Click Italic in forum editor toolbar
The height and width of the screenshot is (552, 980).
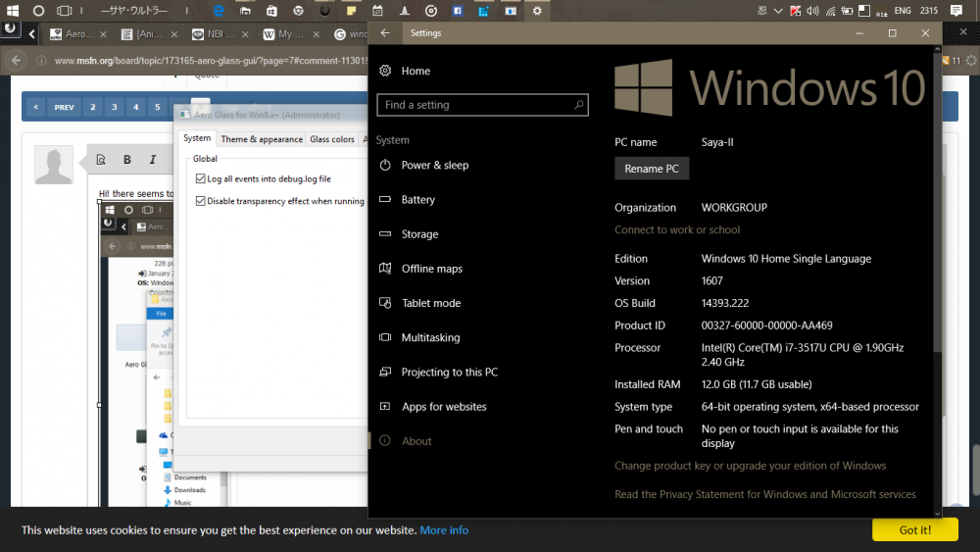[x=153, y=160]
